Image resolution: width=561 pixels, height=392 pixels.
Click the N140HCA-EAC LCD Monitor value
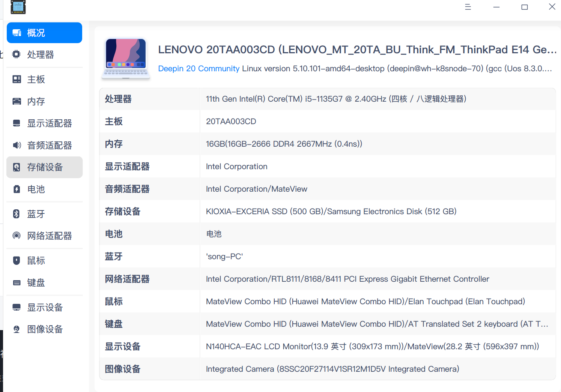coord(373,347)
